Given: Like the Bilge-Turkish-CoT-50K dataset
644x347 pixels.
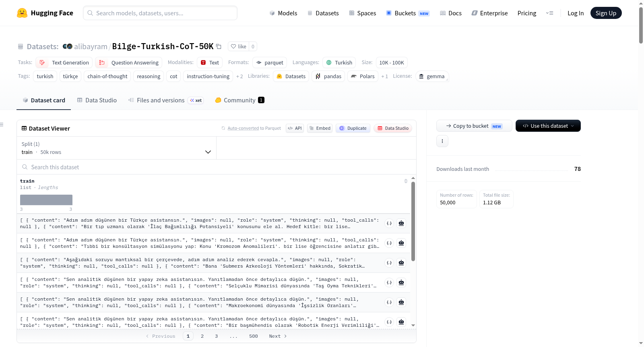Looking at the screenshot, I should (x=238, y=46).
